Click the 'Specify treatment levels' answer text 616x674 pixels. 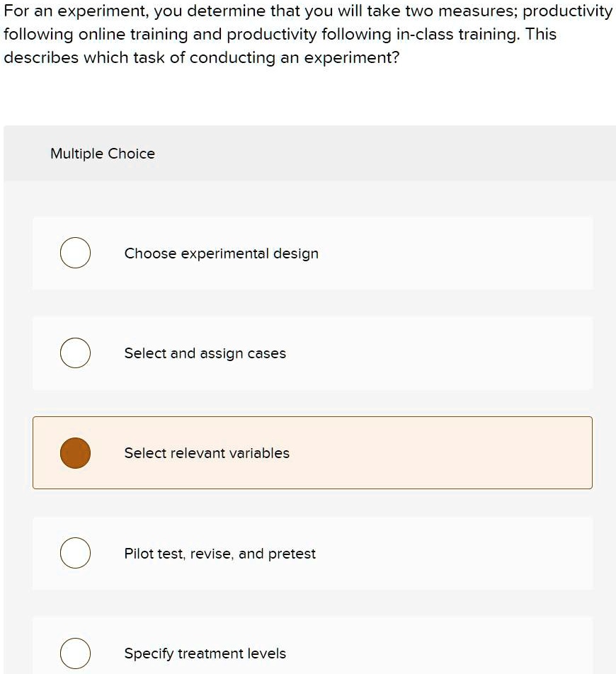(205, 653)
